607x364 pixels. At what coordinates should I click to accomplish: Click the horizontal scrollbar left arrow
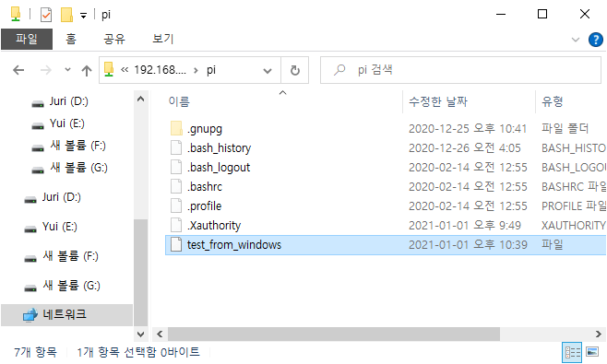pos(160,334)
